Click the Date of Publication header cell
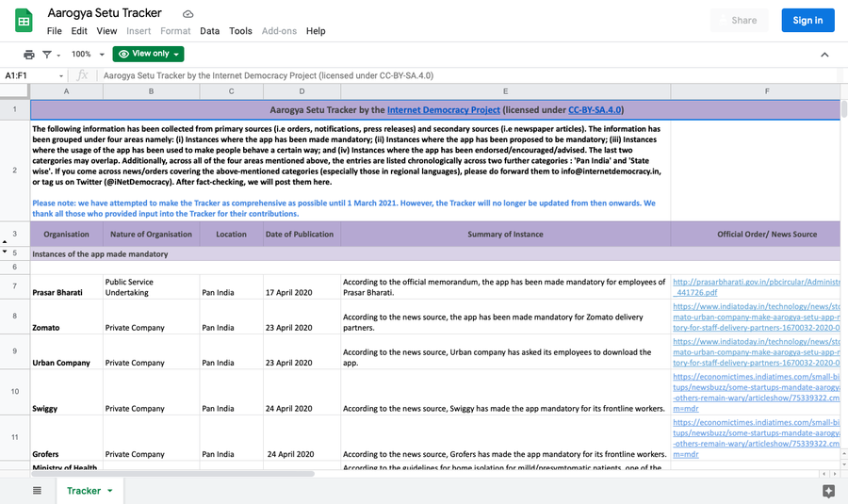 click(302, 235)
